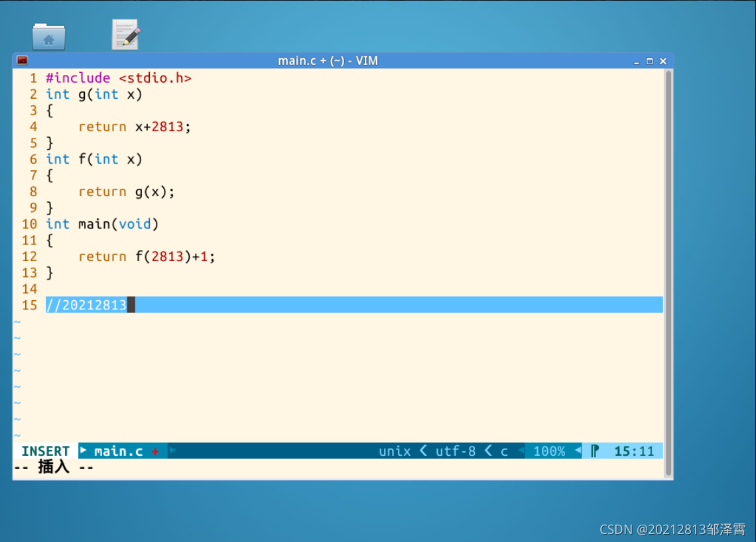Click the INSERT mode indicator in statusline
This screenshot has width=756, height=542.
pyautogui.click(x=45, y=451)
